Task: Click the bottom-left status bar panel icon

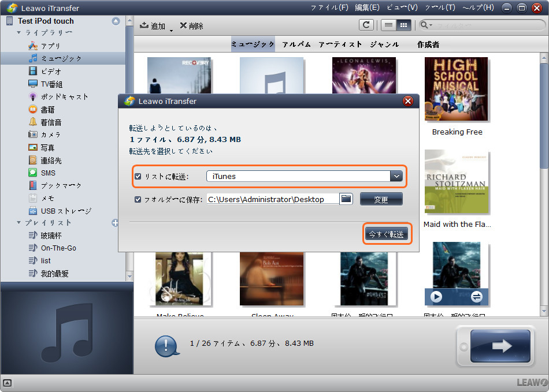Action: point(7,383)
